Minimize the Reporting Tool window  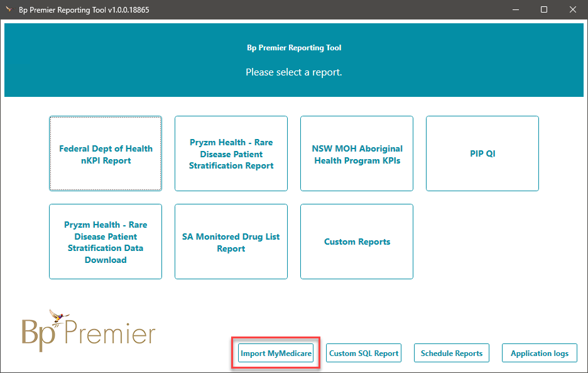[515, 10]
